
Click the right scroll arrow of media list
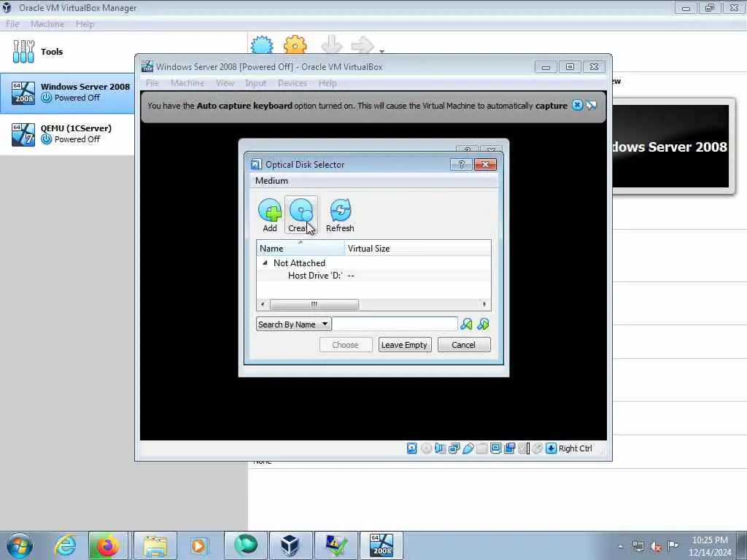(x=484, y=304)
